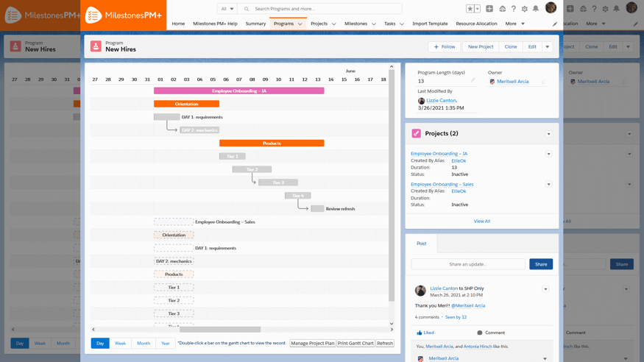Click the edit navigation pencil icon
This screenshot has height=362, width=644.
(x=555, y=24)
